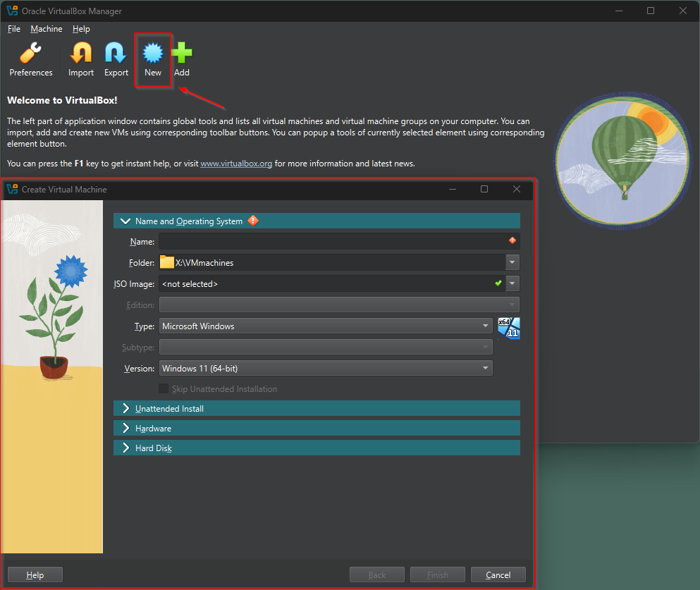
Task: Maximize the Oracle VirtualBox Manager window
Action: click(651, 11)
